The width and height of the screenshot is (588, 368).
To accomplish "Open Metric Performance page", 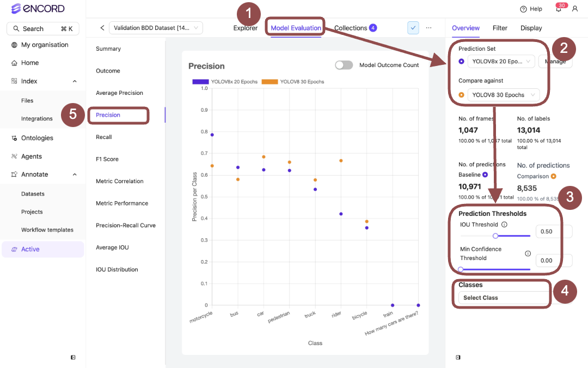I will pyautogui.click(x=122, y=203).
